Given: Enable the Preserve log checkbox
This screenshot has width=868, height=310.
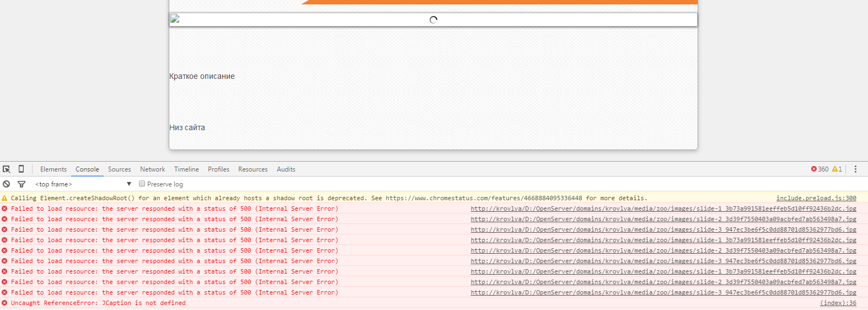Looking at the screenshot, I should [142, 184].
